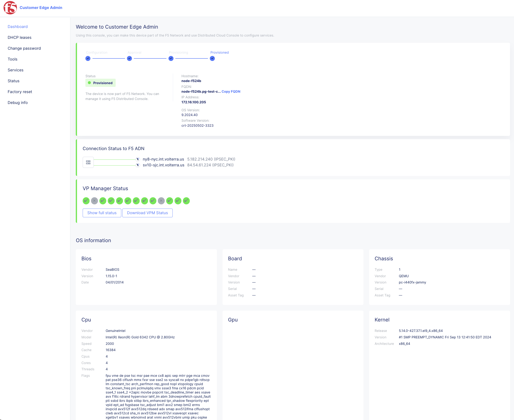
Task: Click the last VP Manager status check icon
Action: click(x=186, y=201)
